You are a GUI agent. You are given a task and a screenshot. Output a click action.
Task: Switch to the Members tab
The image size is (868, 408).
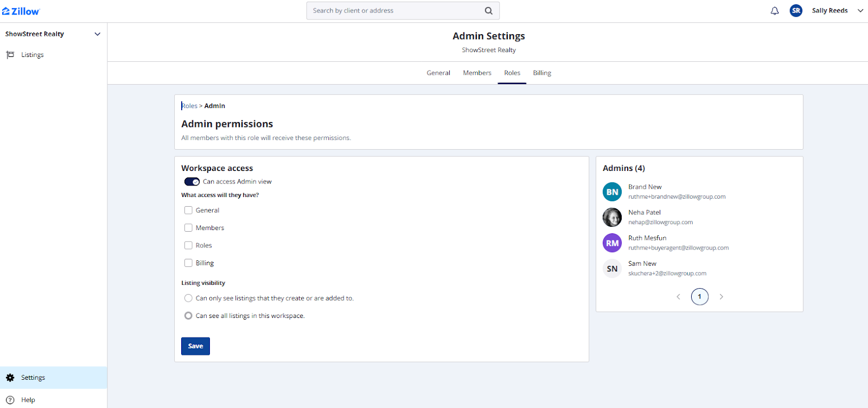[477, 73]
